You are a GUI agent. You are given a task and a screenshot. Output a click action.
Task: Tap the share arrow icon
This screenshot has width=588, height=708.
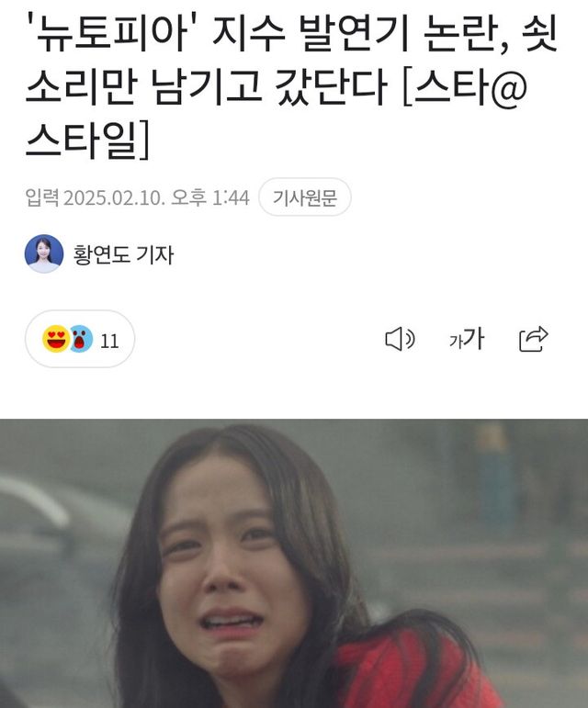534,339
